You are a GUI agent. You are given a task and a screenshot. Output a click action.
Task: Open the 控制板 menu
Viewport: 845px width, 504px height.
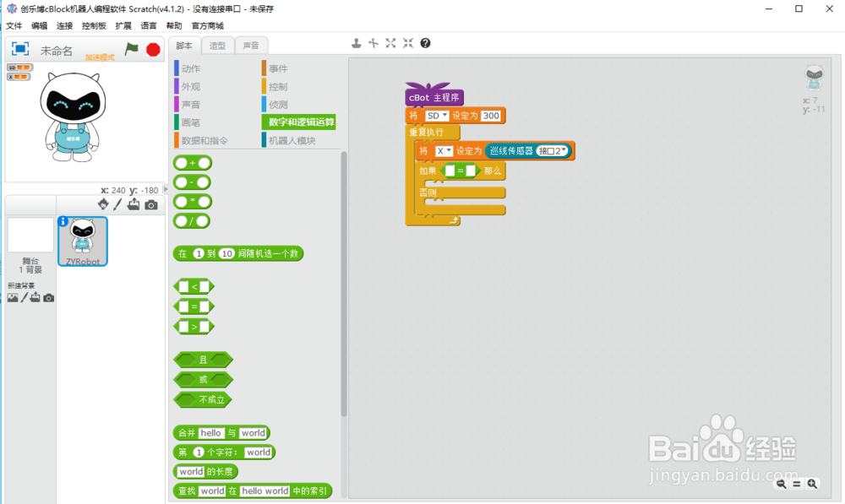[92, 25]
